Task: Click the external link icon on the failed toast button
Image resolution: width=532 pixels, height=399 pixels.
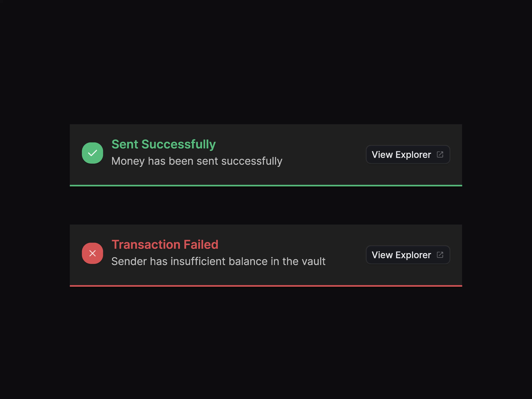Action: (441, 255)
